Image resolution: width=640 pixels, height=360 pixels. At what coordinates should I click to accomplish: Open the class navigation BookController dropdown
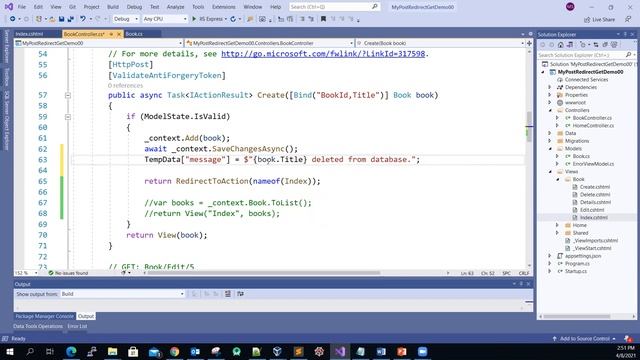point(269,43)
